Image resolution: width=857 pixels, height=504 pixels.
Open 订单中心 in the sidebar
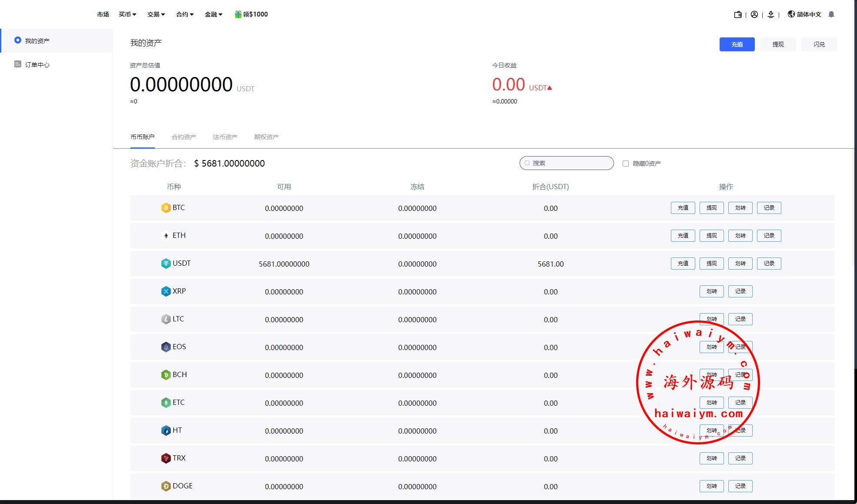tap(37, 65)
